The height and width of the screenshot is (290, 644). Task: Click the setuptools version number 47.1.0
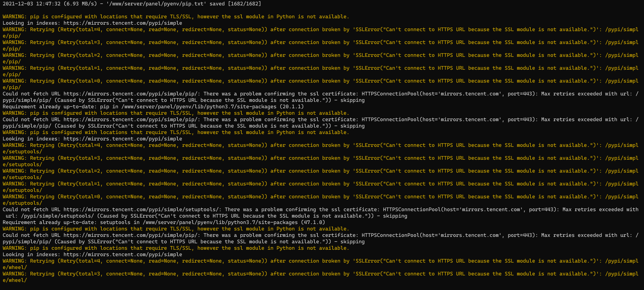point(313,222)
